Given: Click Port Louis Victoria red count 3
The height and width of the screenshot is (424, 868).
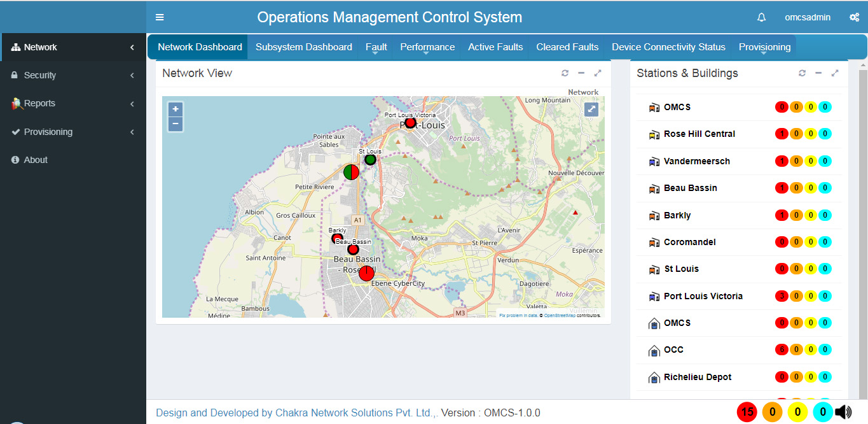Looking at the screenshot, I should 782,296.
